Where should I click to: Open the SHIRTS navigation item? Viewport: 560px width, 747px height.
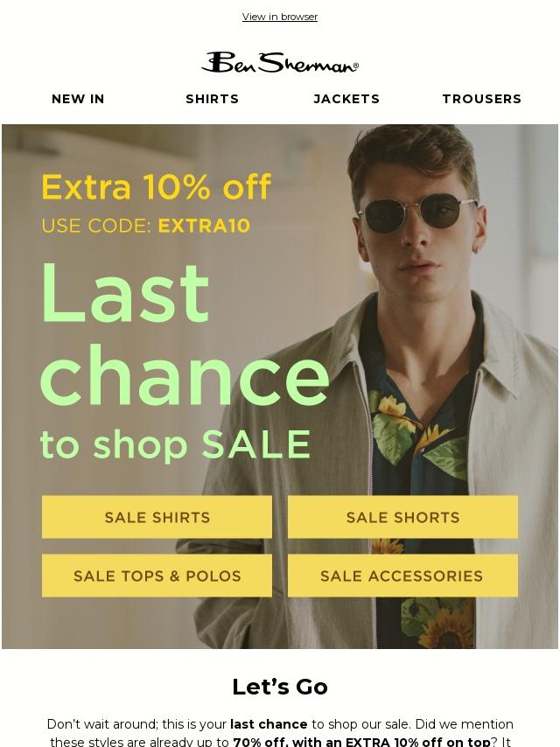pos(212,99)
